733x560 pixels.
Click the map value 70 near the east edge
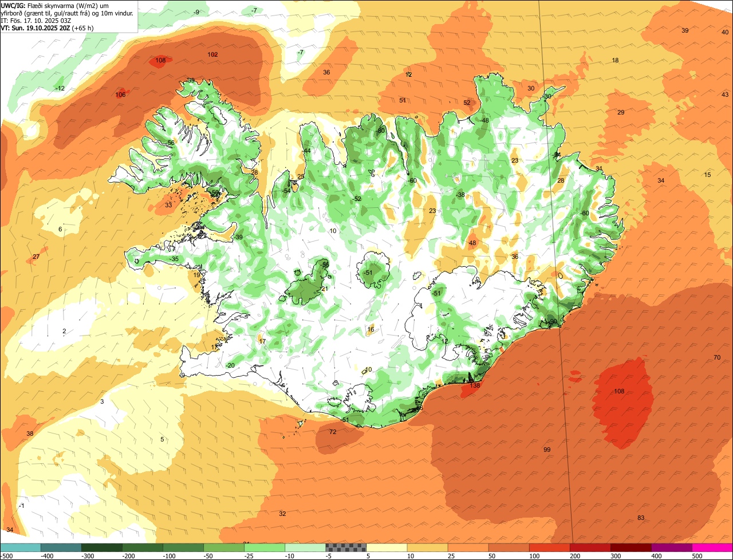click(717, 357)
